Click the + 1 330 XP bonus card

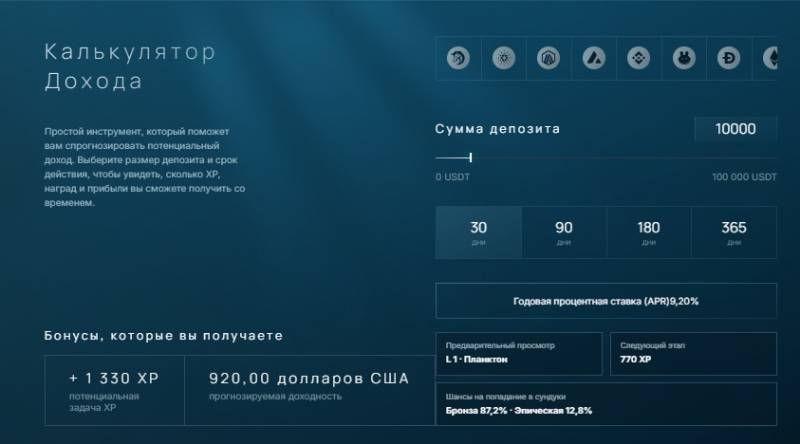pyautogui.click(x=114, y=390)
